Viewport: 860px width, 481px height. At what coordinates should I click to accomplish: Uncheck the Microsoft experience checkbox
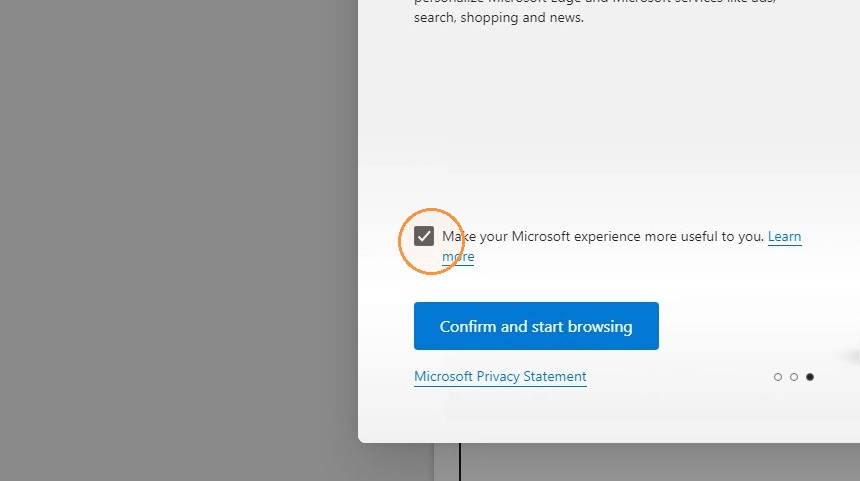click(423, 236)
